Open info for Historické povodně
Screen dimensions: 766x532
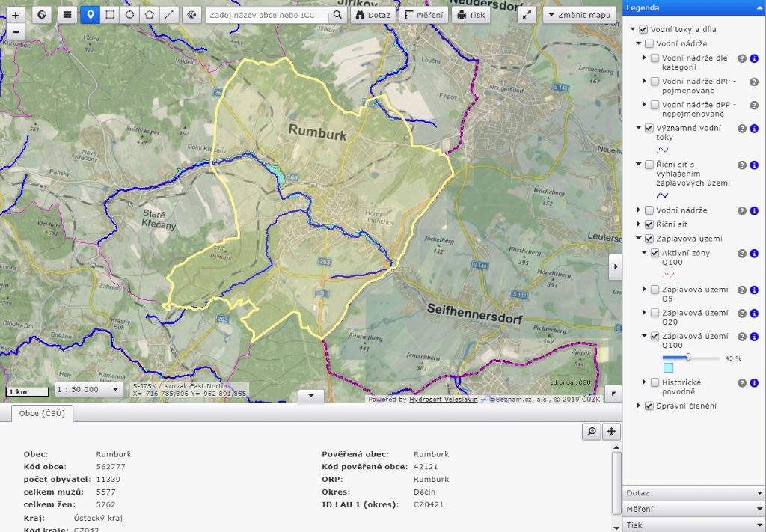click(754, 383)
